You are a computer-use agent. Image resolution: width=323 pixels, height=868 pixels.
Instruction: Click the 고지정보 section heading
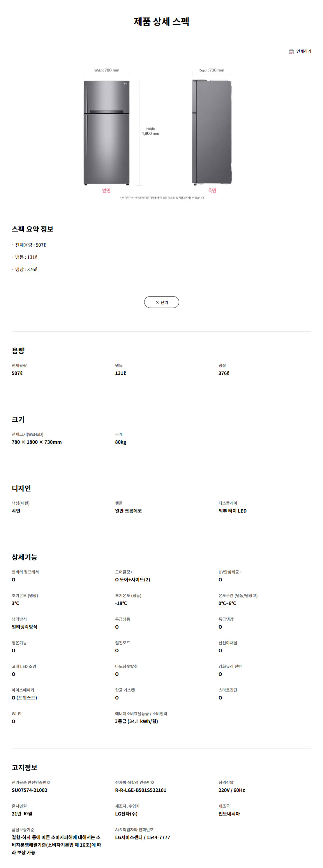pos(24,767)
